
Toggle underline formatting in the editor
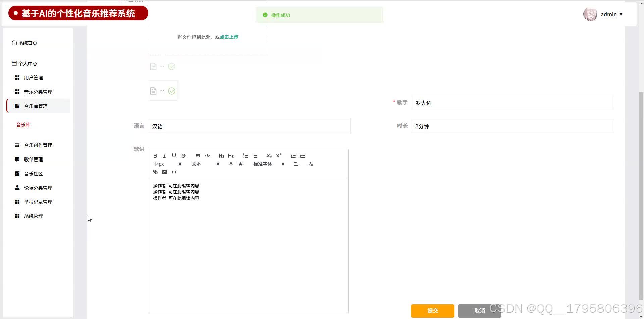(x=174, y=155)
